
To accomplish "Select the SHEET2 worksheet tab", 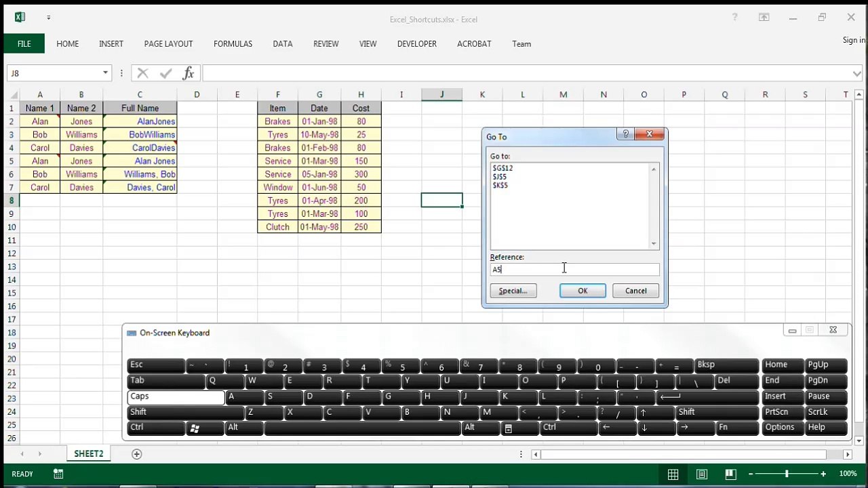I will tap(89, 454).
